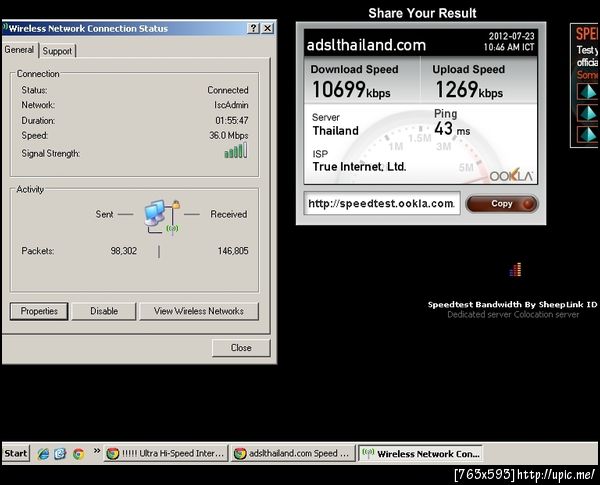The width and height of the screenshot is (600, 485).
Task: Click the Show Desktop quick launch icon
Action: click(60, 454)
